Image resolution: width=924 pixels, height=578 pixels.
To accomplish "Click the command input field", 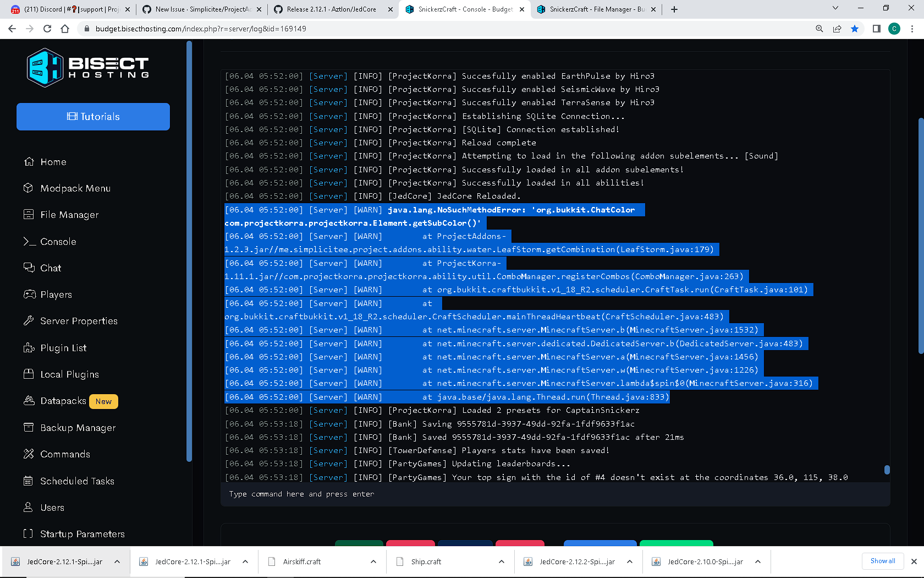I will 555,494.
